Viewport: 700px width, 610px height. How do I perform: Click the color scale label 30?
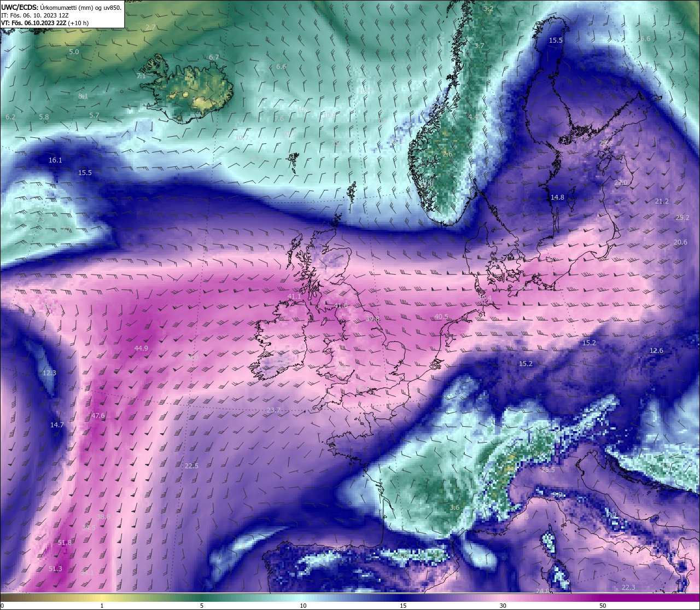pos(503,606)
